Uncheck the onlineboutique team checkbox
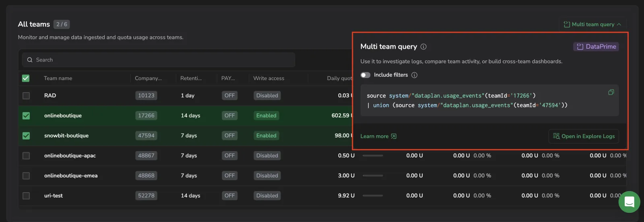 26,116
